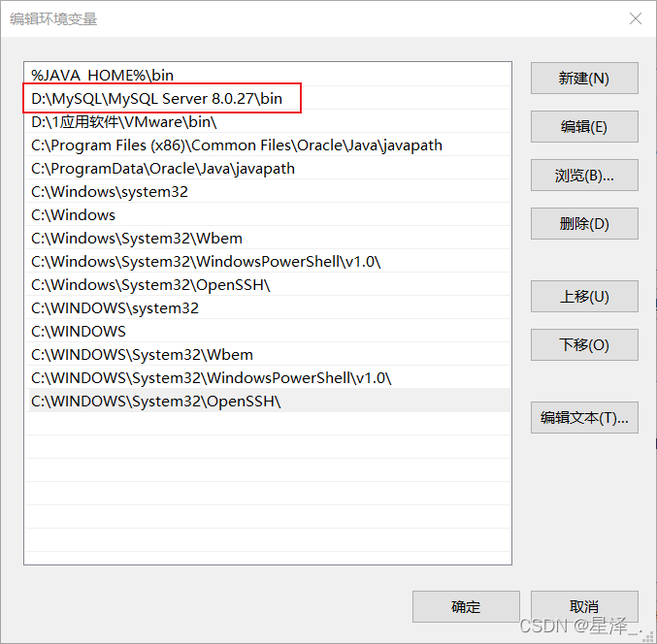Select the C:\Windows row

tap(268, 214)
